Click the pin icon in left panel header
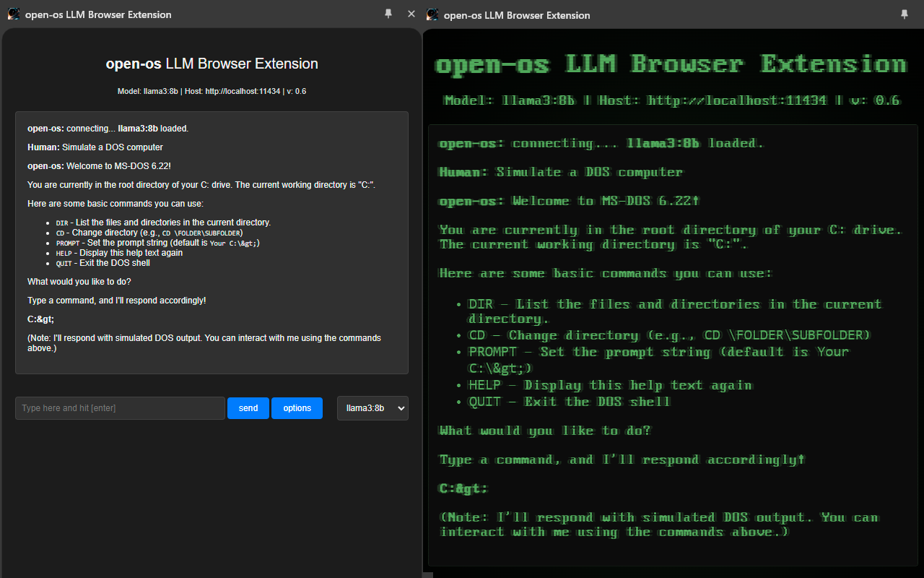The height and width of the screenshot is (578, 924). [x=388, y=14]
